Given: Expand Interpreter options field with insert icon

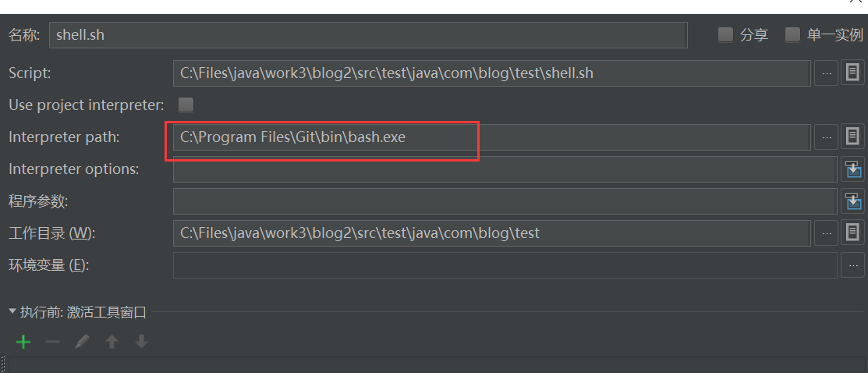Looking at the screenshot, I should 854,169.
